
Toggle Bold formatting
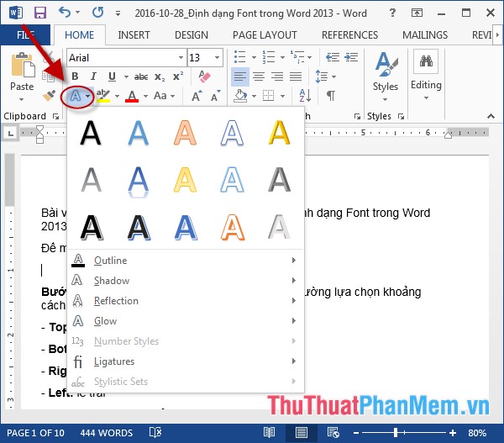point(76,76)
